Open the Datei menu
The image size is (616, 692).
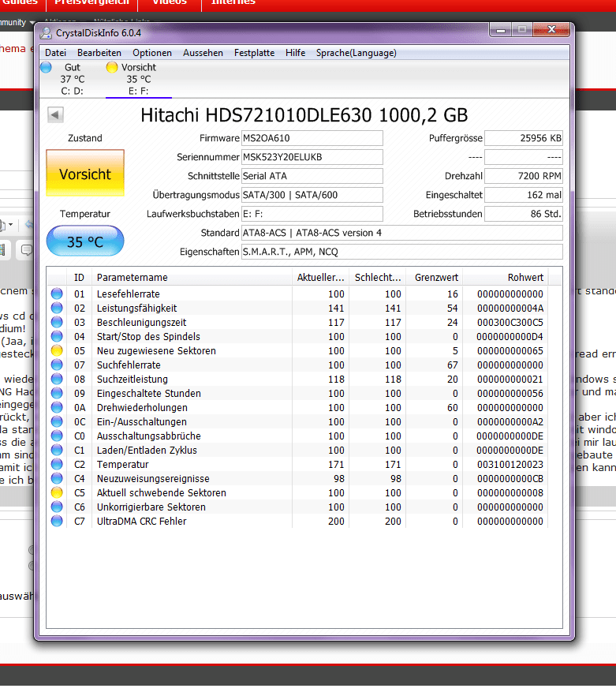click(55, 53)
